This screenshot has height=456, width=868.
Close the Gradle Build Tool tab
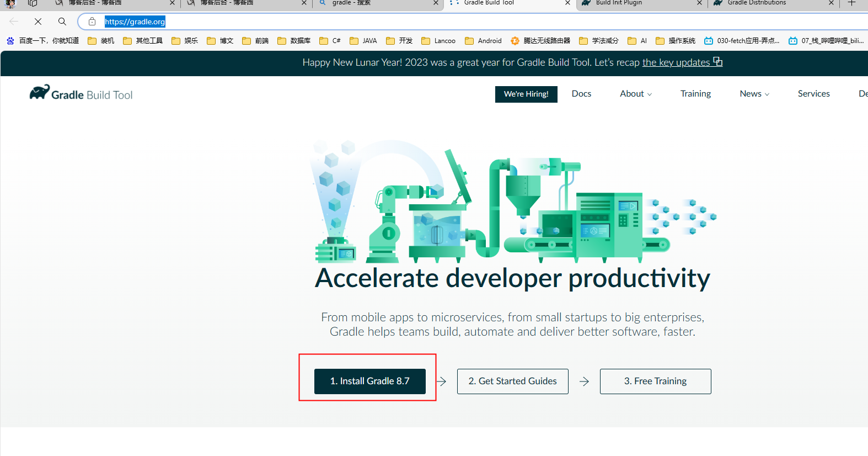567,3
